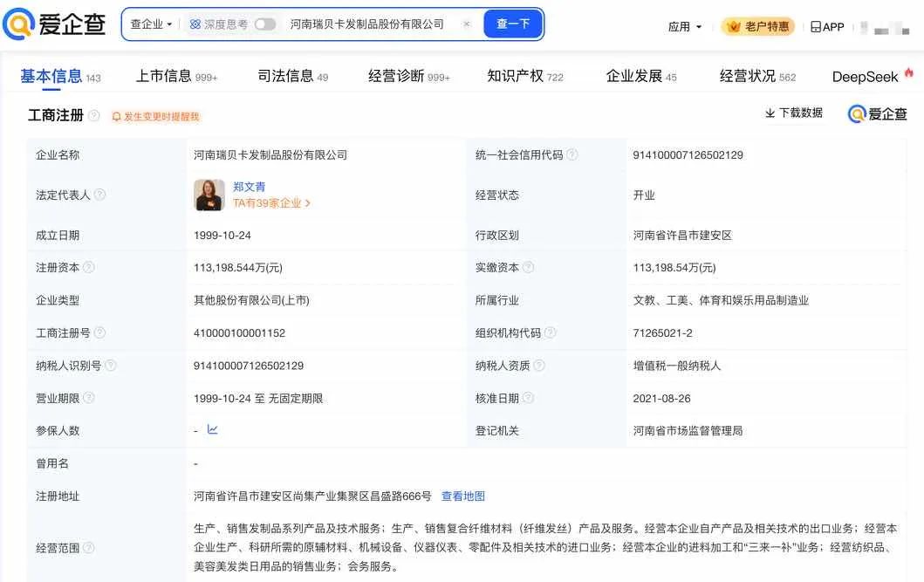Screen dimensions: 924x582
Task: Open the 参保人数 trend chart icon
Action: point(212,429)
